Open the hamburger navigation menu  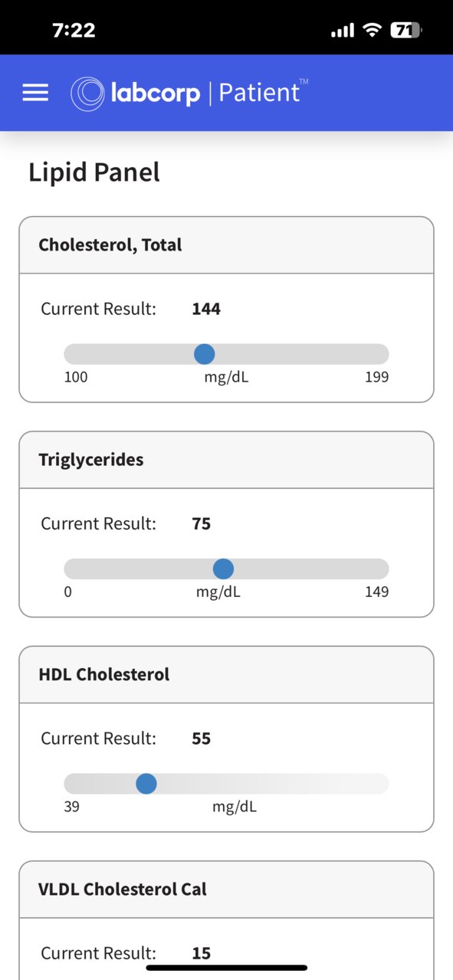[x=35, y=93]
